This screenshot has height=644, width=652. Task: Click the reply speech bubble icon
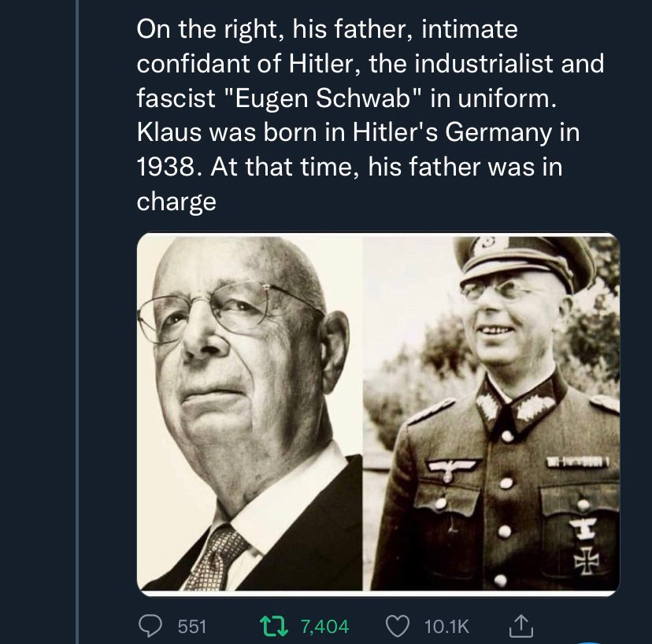point(150,626)
